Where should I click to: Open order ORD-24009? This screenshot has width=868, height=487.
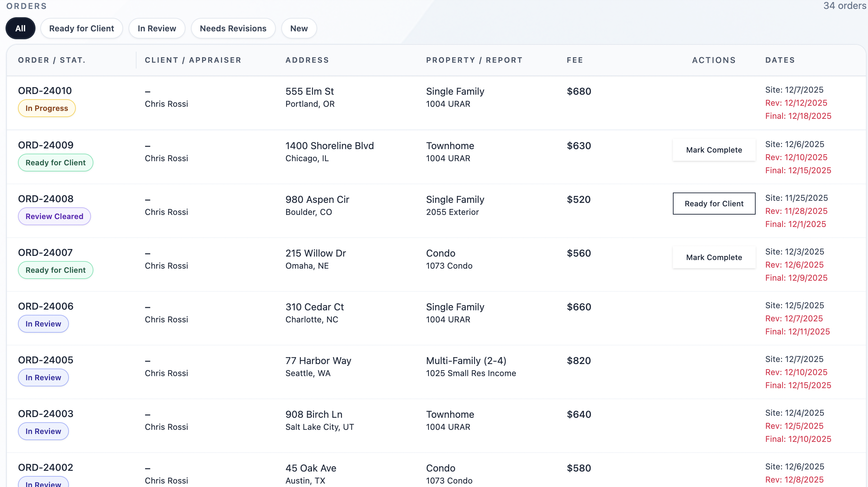[x=46, y=145]
